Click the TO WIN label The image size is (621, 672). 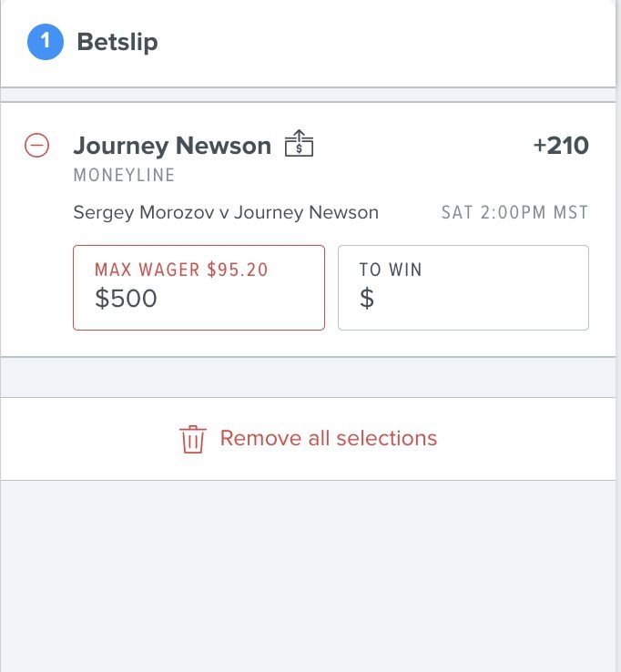click(x=391, y=270)
